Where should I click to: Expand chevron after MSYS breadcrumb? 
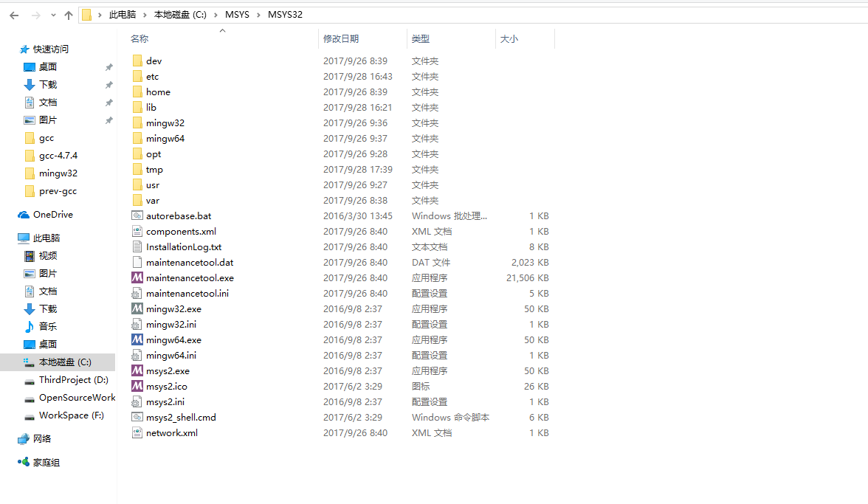click(x=258, y=15)
